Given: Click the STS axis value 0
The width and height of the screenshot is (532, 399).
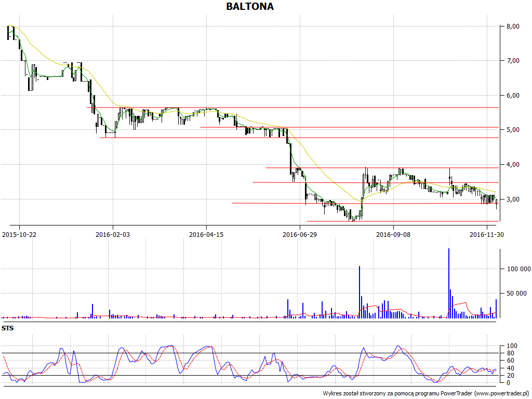Looking at the screenshot, I should 508,383.
